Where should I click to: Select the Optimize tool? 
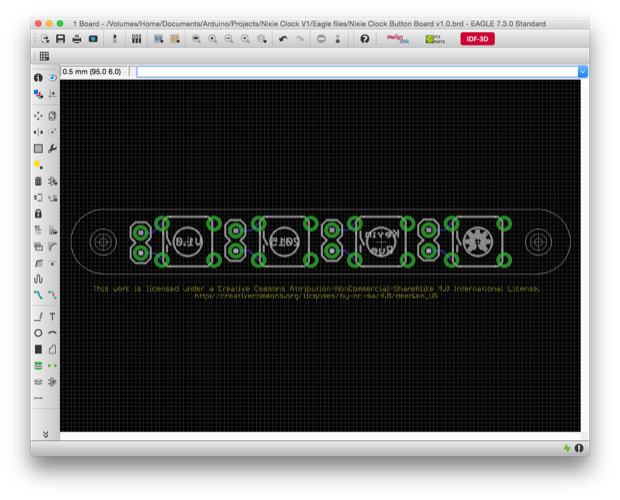coord(52,263)
